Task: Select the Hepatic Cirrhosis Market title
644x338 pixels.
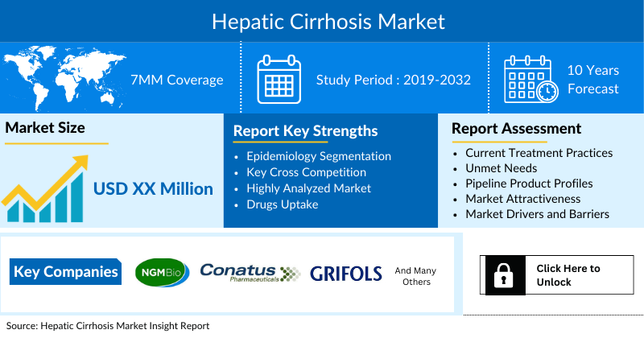Action: pyautogui.click(x=322, y=20)
